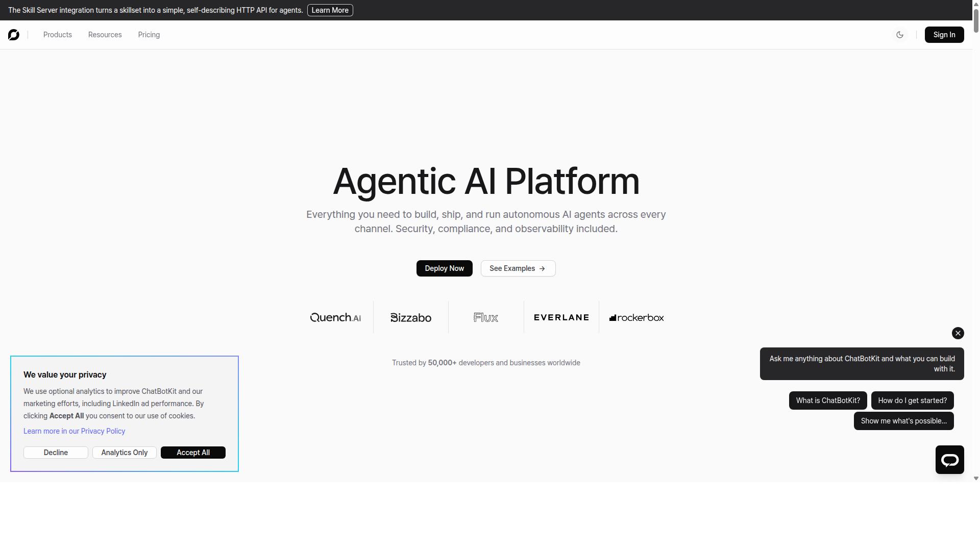
Task: Click the Quench.AI logo
Action: click(335, 317)
